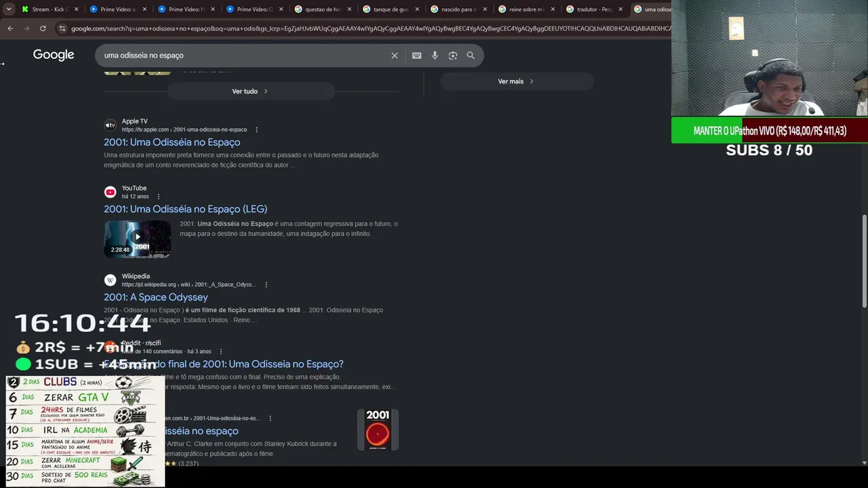This screenshot has width=868, height=488.
Task: Click the Apple TV source name
Action: coord(134,121)
